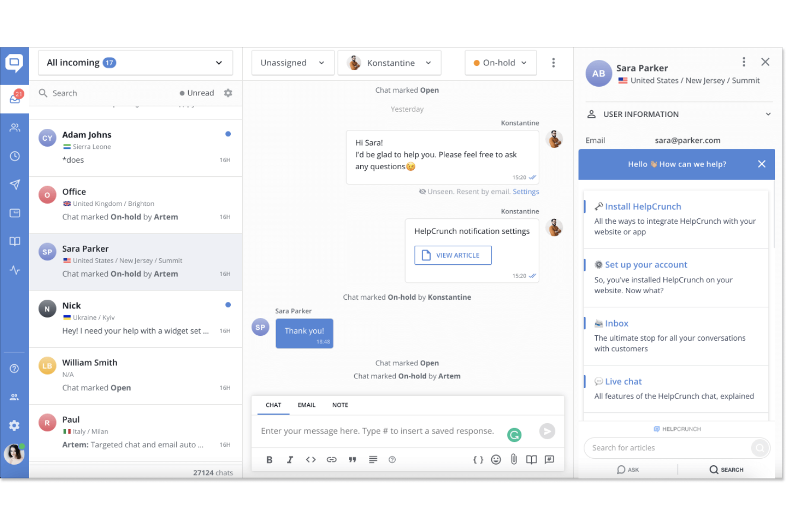Collapse the USER INFORMATION section
798x532 pixels.
(768, 114)
